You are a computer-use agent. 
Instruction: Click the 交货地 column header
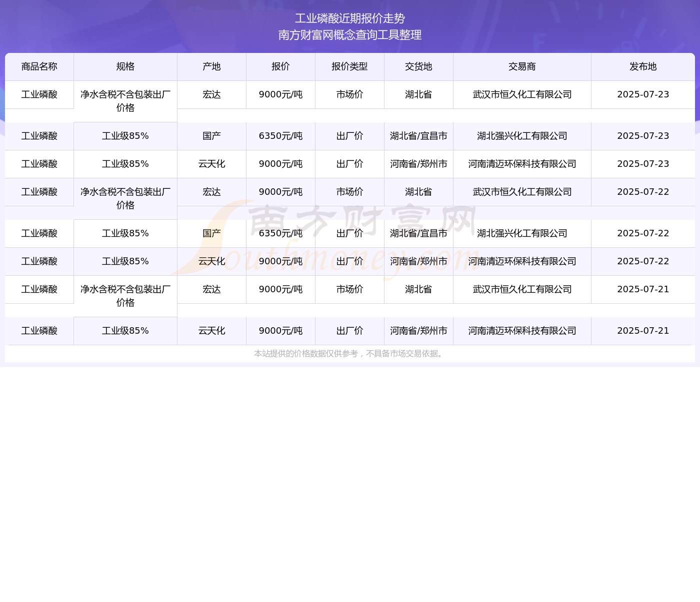(419, 66)
